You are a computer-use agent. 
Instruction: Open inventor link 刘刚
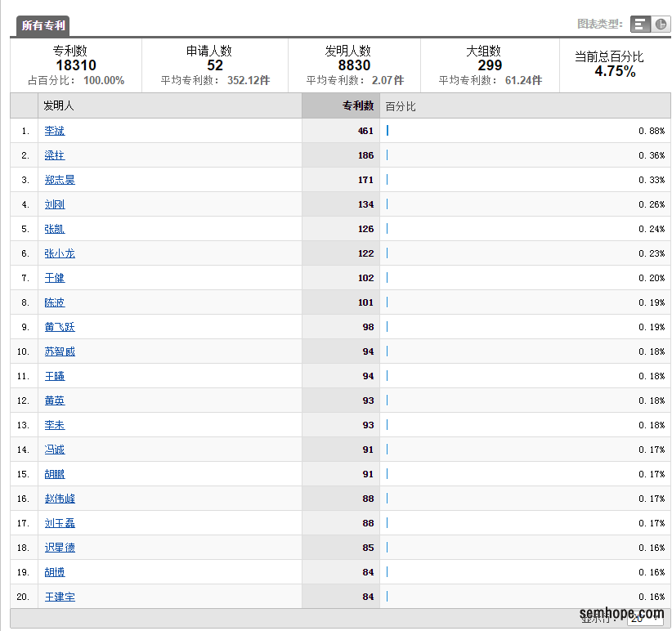[55, 204]
